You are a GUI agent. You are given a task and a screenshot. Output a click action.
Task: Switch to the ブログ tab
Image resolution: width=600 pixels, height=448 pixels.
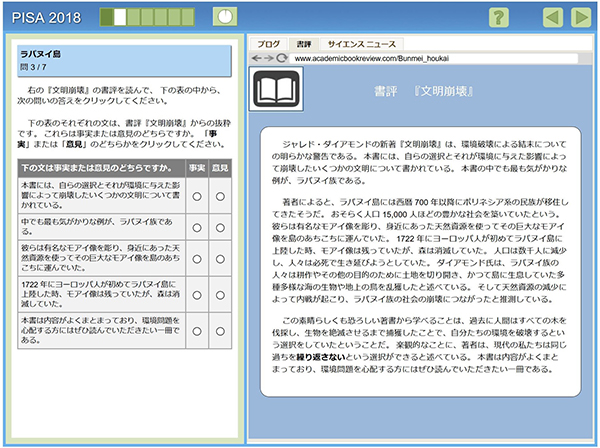coord(269,44)
